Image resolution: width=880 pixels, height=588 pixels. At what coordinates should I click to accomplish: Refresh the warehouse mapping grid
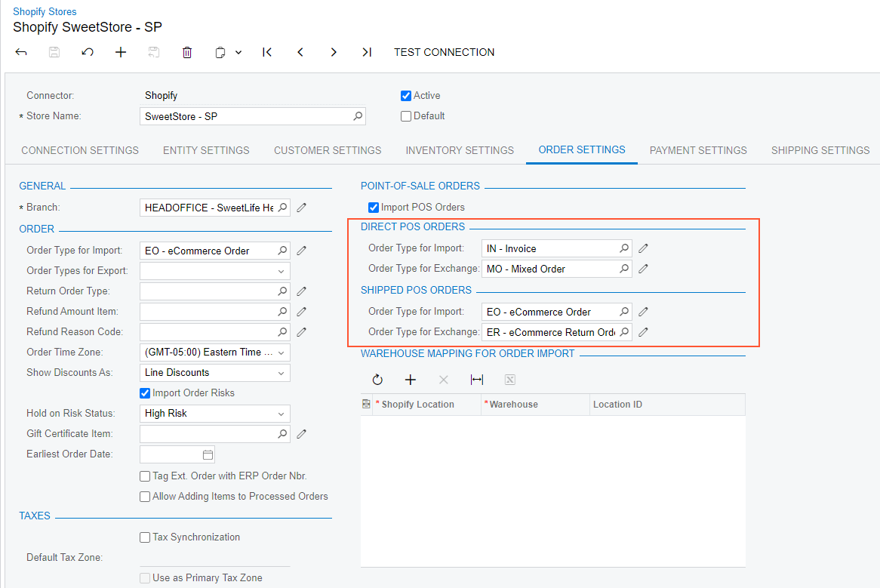[377, 380]
